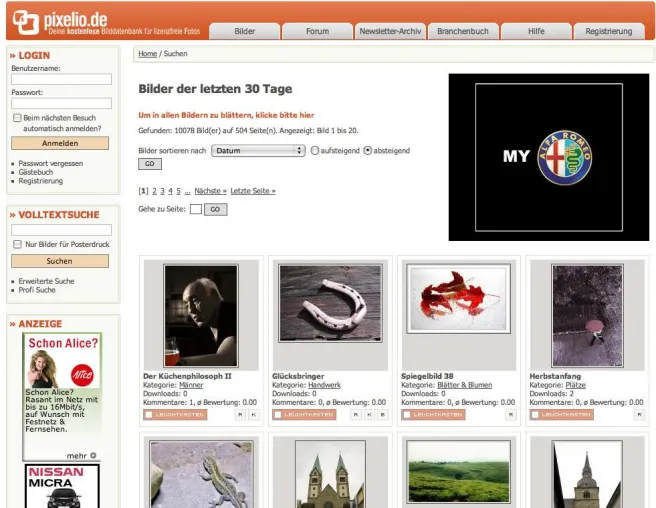Focus the Gehe zu Seite page field

click(196, 209)
